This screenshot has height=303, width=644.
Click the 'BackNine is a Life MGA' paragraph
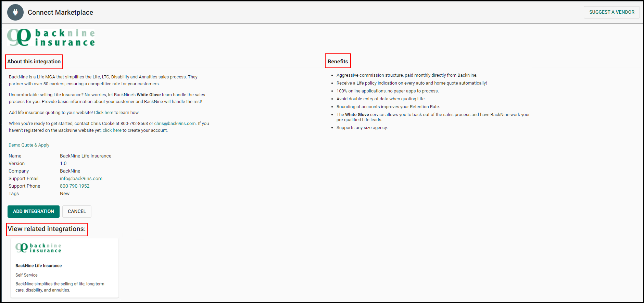103,80
